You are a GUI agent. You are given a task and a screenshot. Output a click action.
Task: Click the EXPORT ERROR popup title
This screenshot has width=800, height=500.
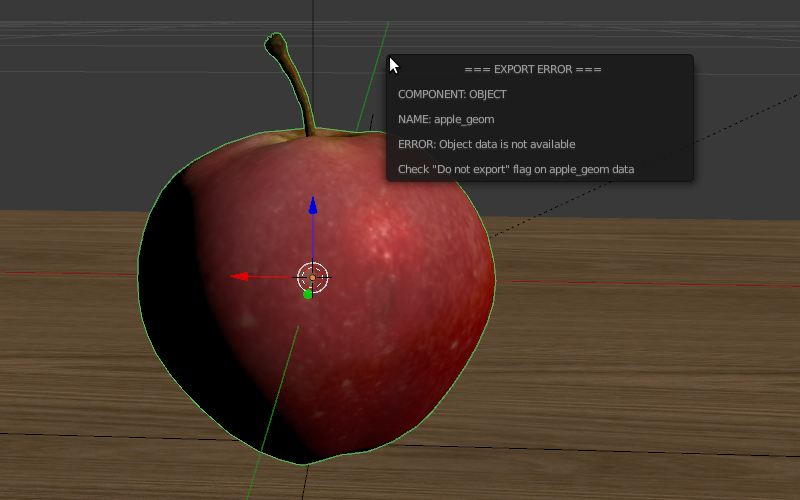[533, 69]
